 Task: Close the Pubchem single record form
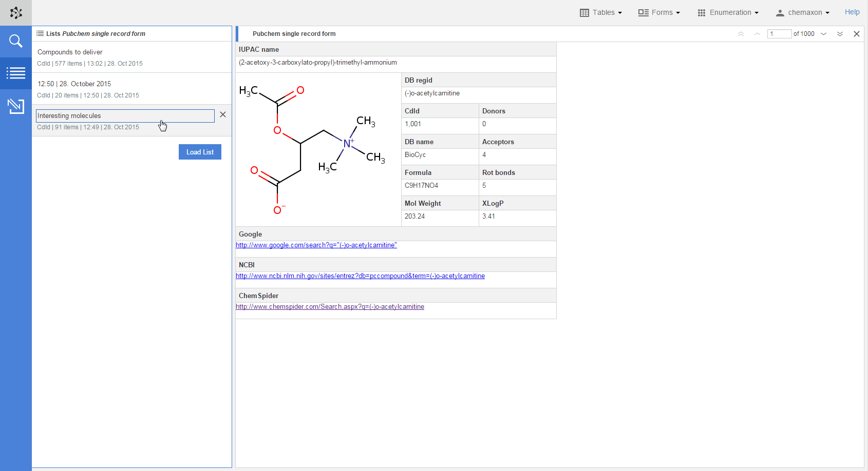[856, 34]
